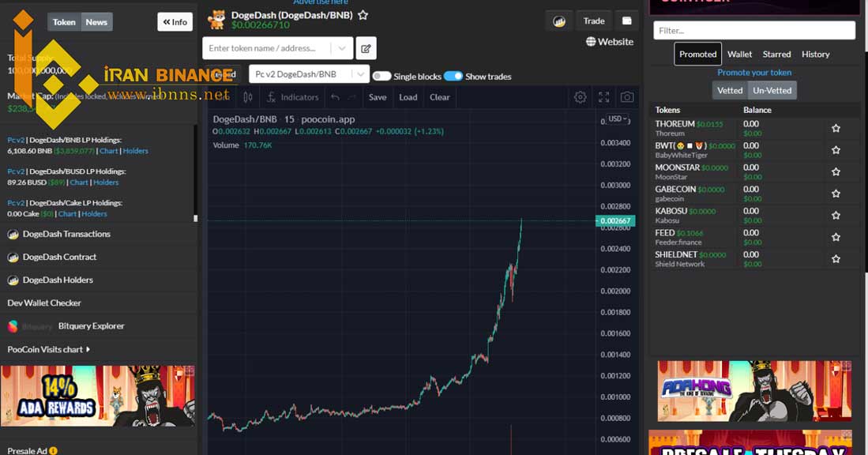Select the SHIELDNET token row name
Screen dimensions: 868x455
click(676, 254)
